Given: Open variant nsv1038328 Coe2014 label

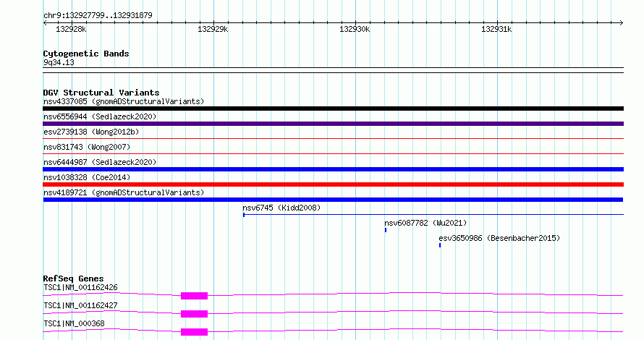Looking at the screenshot, I should pos(87,177).
